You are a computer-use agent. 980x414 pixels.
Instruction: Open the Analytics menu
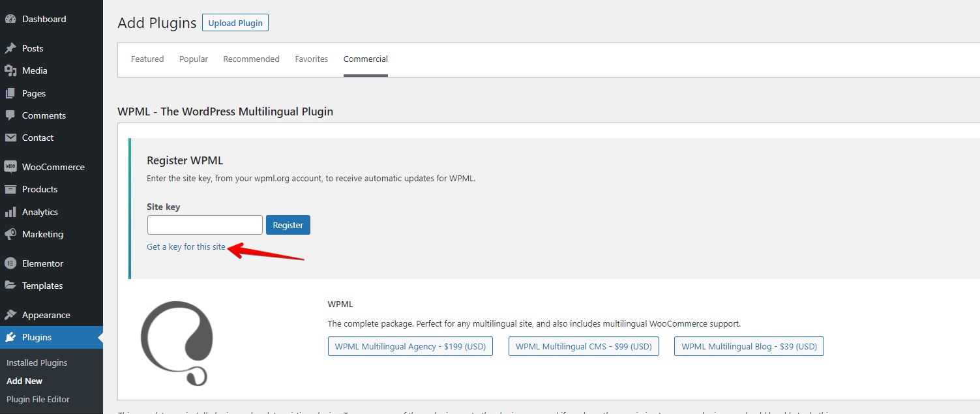[x=52, y=212]
